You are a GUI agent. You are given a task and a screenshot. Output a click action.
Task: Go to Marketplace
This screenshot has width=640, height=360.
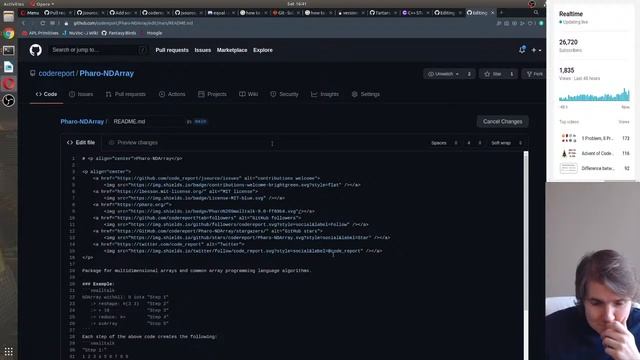coord(232,50)
